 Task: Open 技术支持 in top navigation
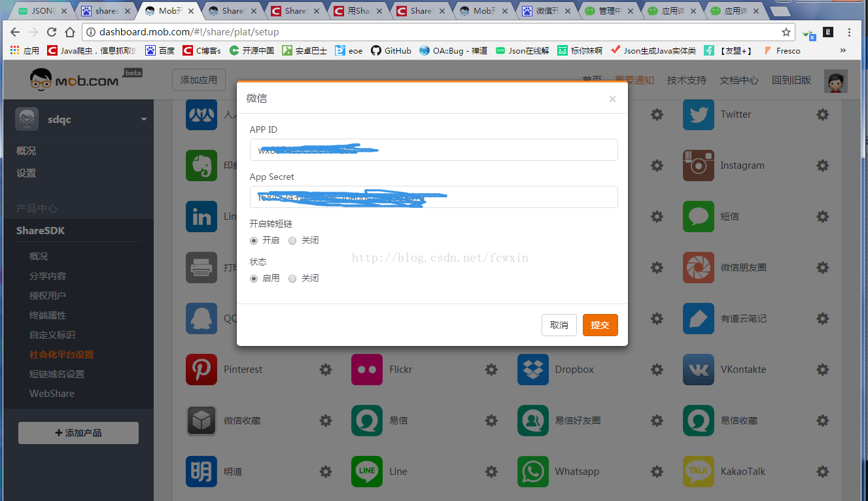(687, 80)
